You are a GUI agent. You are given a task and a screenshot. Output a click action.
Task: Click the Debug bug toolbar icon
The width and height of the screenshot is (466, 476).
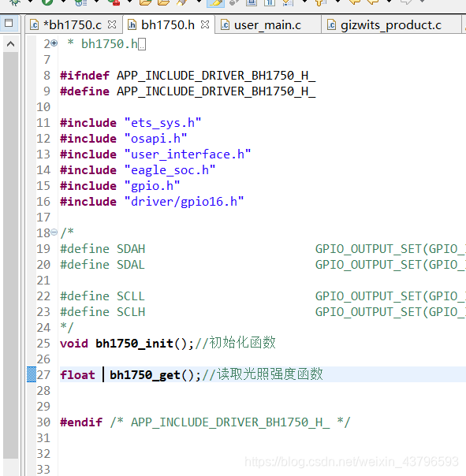(x=14, y=2)
